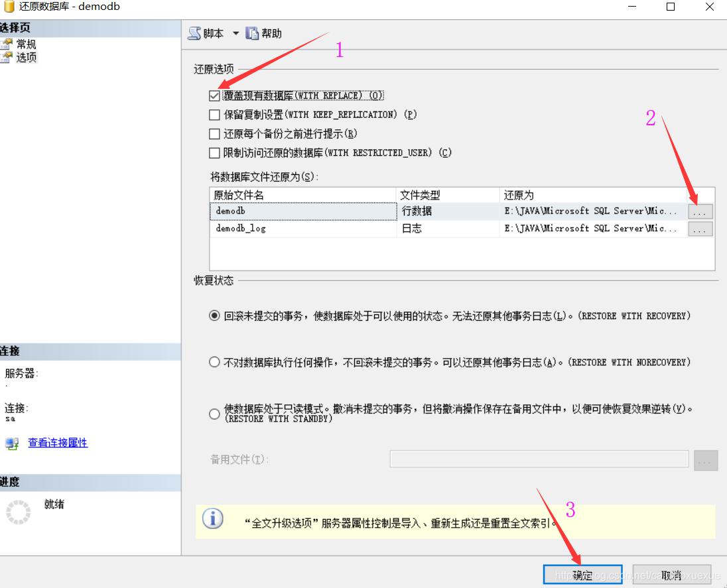Screen dimensions: 727x588
Task: Click the Cancel (取消) button
Action: click(x=671, y=575)
